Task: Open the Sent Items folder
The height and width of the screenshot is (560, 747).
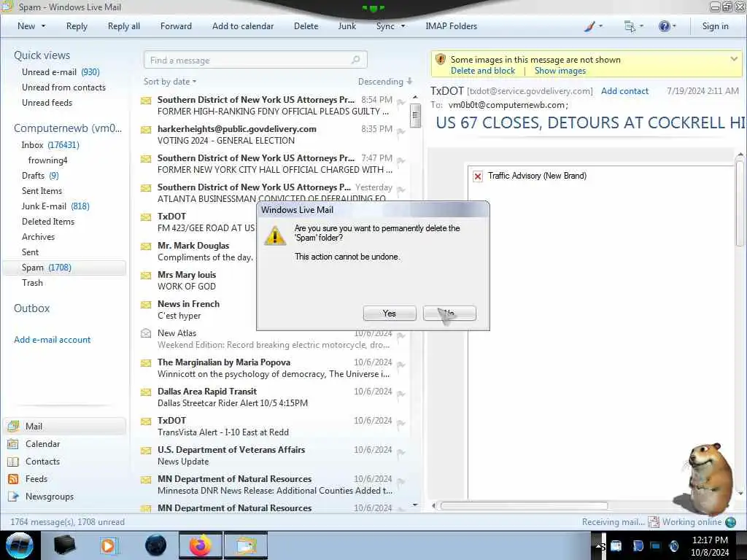Action: 42,190
